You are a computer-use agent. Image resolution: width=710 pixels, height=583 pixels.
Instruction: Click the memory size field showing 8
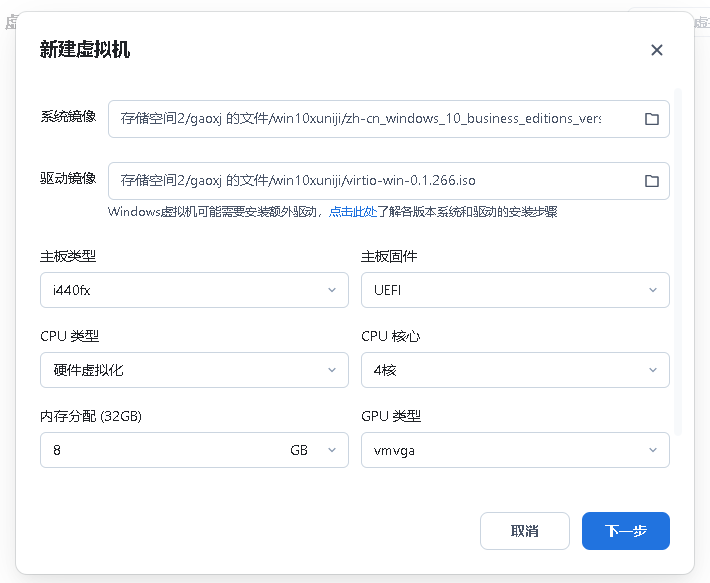160,450
